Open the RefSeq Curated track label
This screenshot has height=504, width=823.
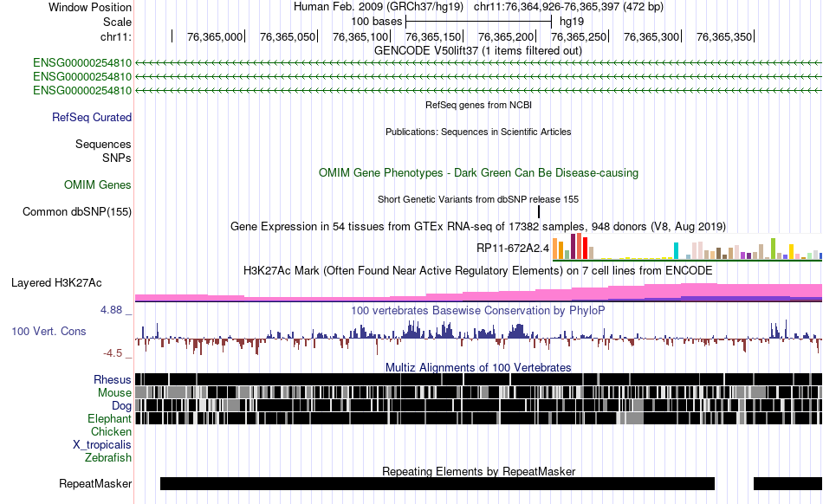[91, 117]
